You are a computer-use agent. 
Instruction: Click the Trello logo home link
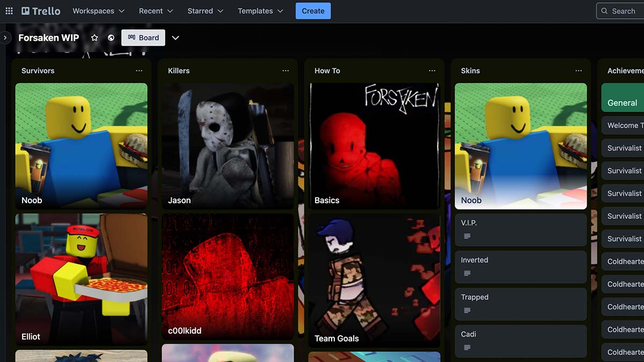click(41, 11)
